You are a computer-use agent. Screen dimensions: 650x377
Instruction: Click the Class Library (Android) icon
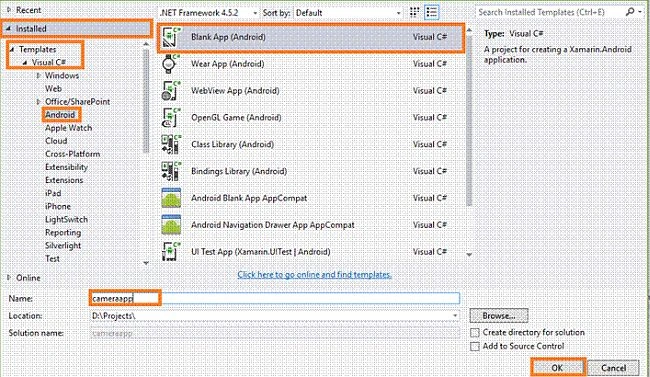(171, 144)
